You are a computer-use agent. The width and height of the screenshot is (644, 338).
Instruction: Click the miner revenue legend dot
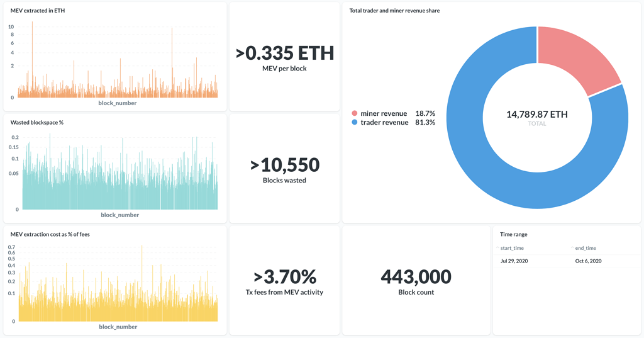pyautogui.click(x=355, y=113)
